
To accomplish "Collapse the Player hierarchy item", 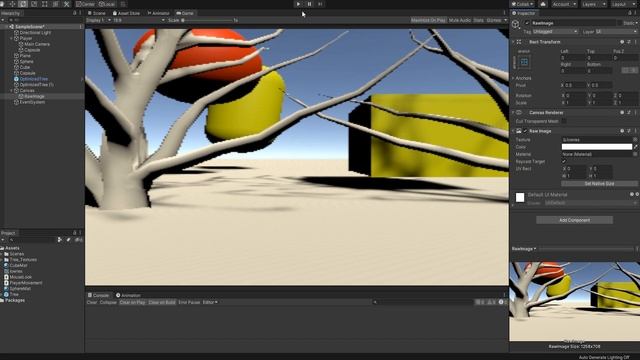I will coord(11,38).
